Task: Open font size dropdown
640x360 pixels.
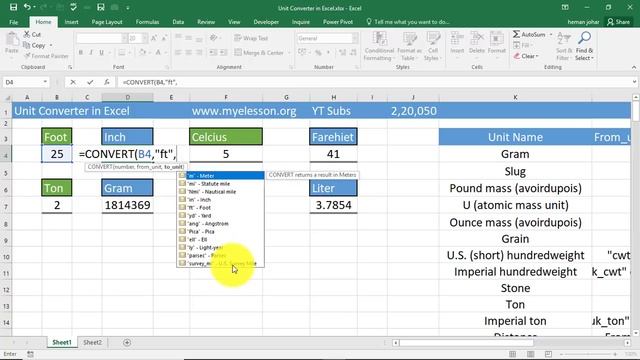Action: coord(144,38)
